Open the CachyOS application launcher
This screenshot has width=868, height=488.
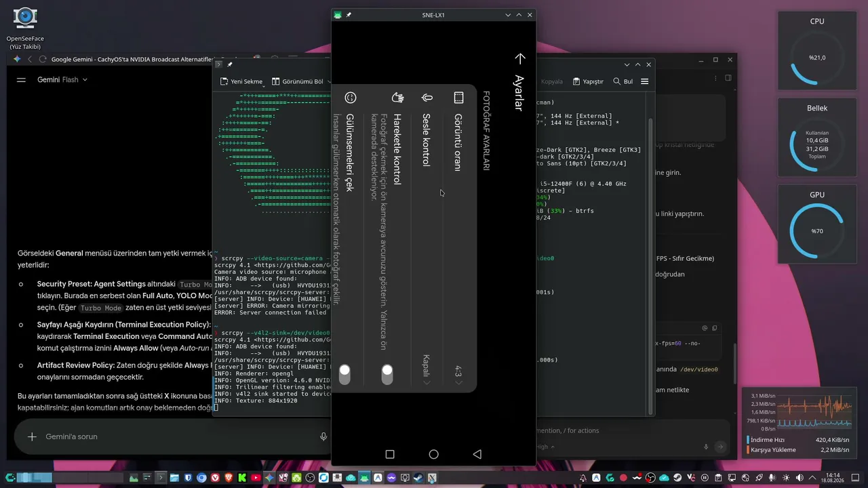coord(10,478)
